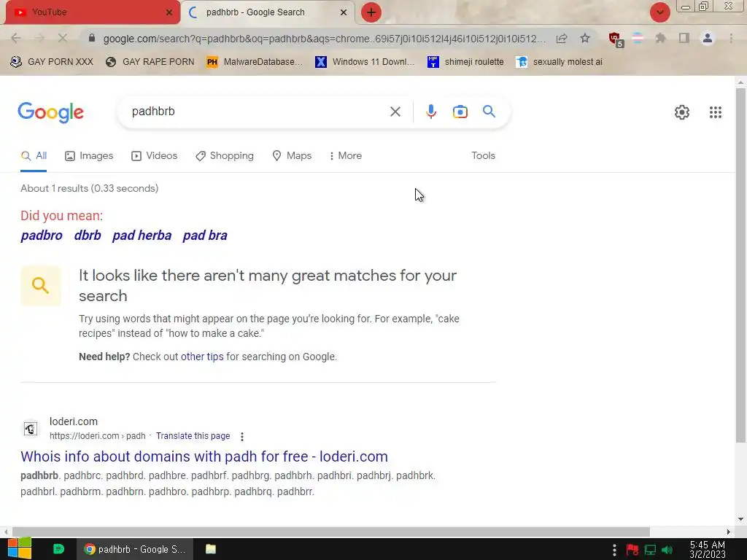Share this page icon in address bar

click(562, 39)
